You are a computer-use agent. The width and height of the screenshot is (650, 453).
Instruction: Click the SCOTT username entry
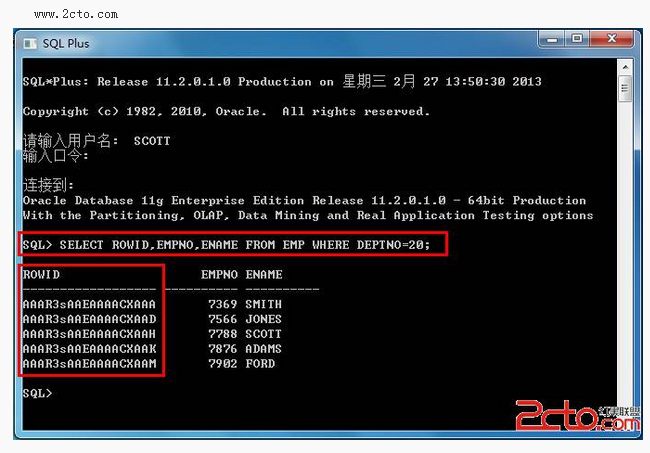coord(152,141)
